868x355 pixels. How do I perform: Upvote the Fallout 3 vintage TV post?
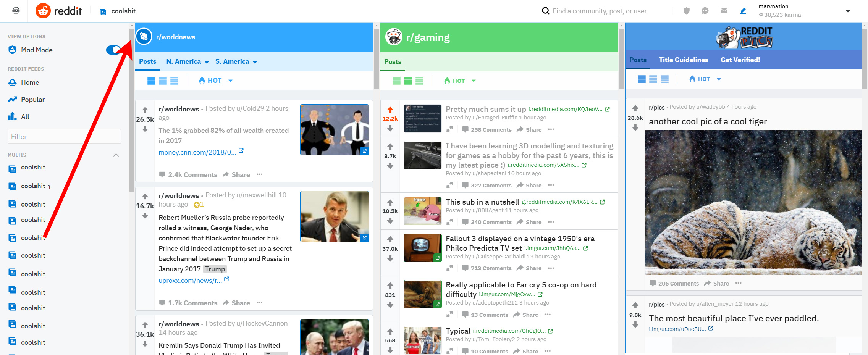pos(390,239)
